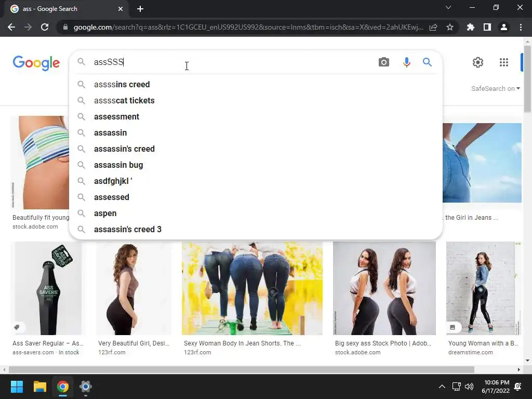The image size is (532, 399).
Task: Open the taskbar clock and date
Action: click(497, 387)
